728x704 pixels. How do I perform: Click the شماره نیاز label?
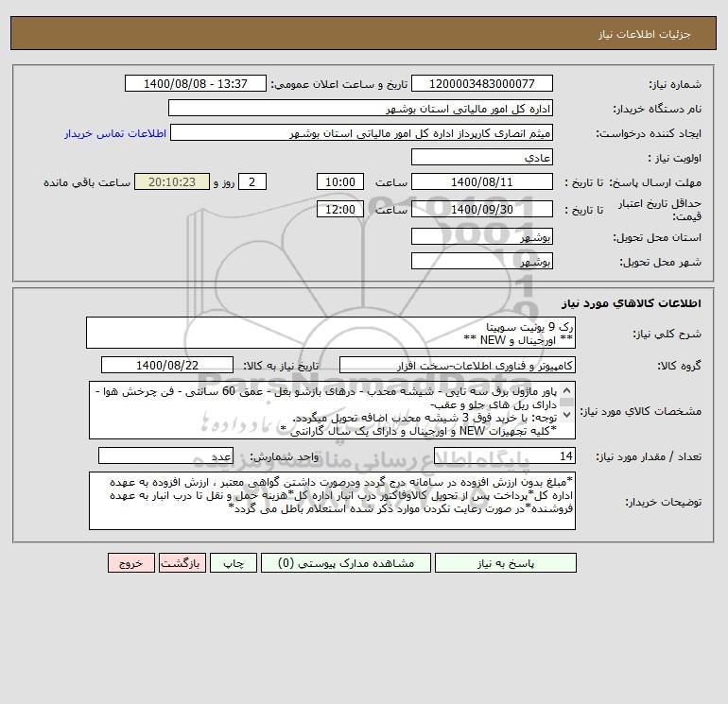click(x=675, y=84)
